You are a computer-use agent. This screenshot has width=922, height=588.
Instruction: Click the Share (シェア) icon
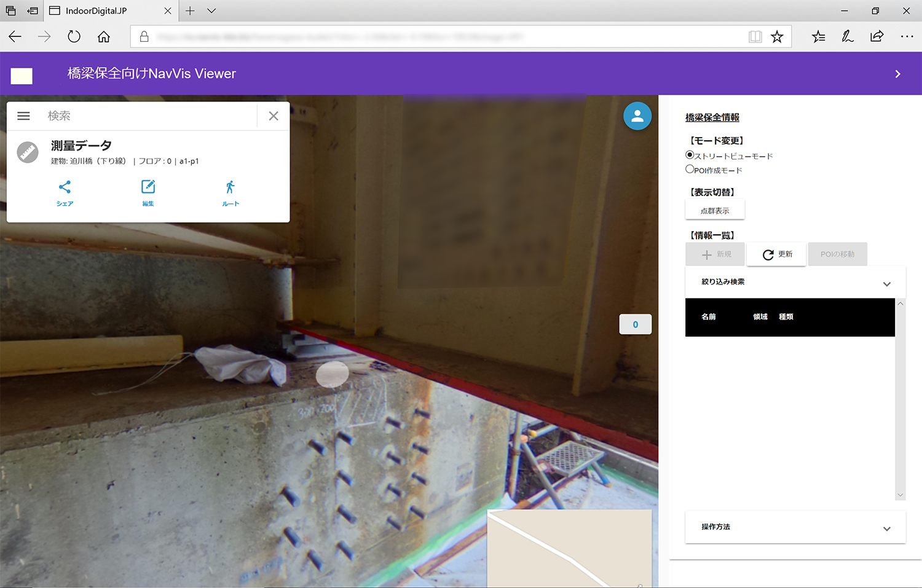pyautogui.click(x=65, y=187)
